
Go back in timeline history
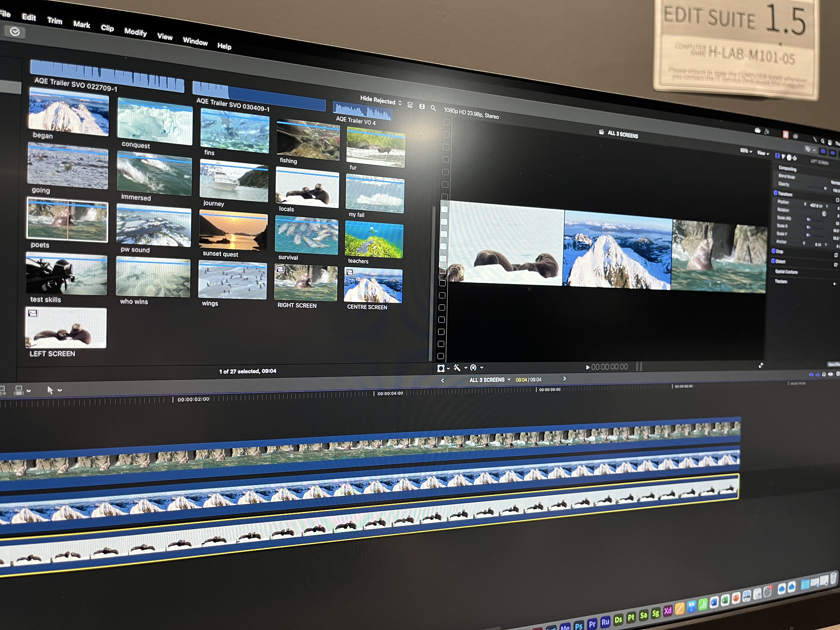point(442,380)
